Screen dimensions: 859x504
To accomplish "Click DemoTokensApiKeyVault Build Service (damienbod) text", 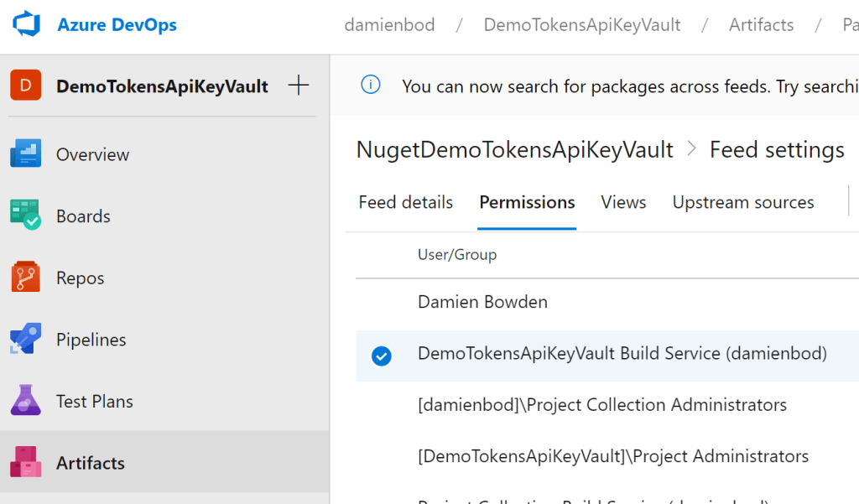I will pos(622,354).
